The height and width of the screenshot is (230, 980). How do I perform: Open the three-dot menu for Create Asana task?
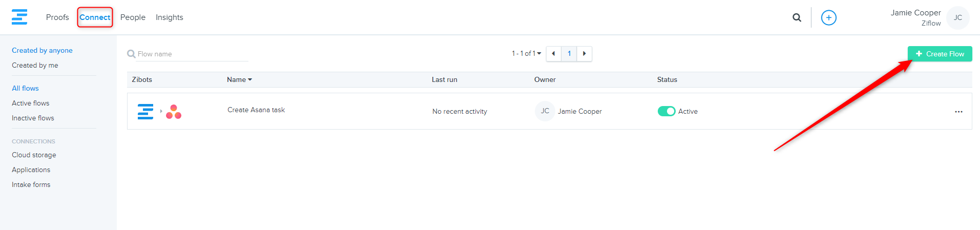pyautogui.click(x=958, y=112)
